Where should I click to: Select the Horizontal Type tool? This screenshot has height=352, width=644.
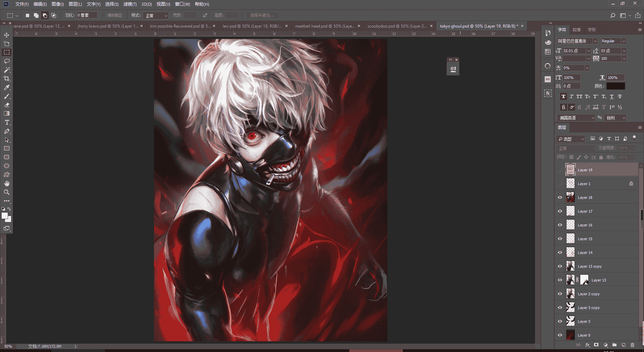tap(6, 122)
